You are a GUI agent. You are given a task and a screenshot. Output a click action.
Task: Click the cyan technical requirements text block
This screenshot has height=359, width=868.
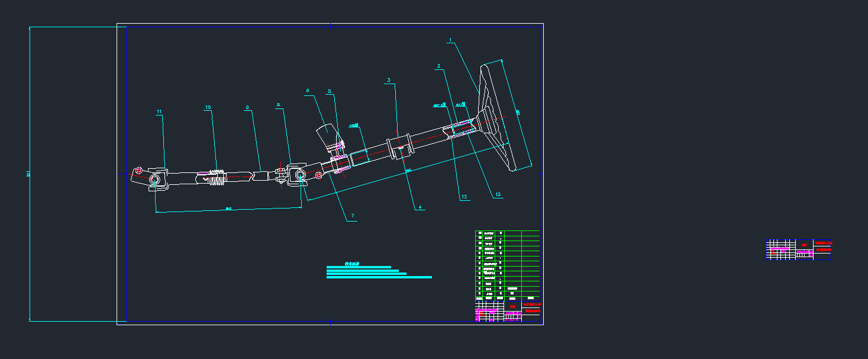click(x=379, y=272)
